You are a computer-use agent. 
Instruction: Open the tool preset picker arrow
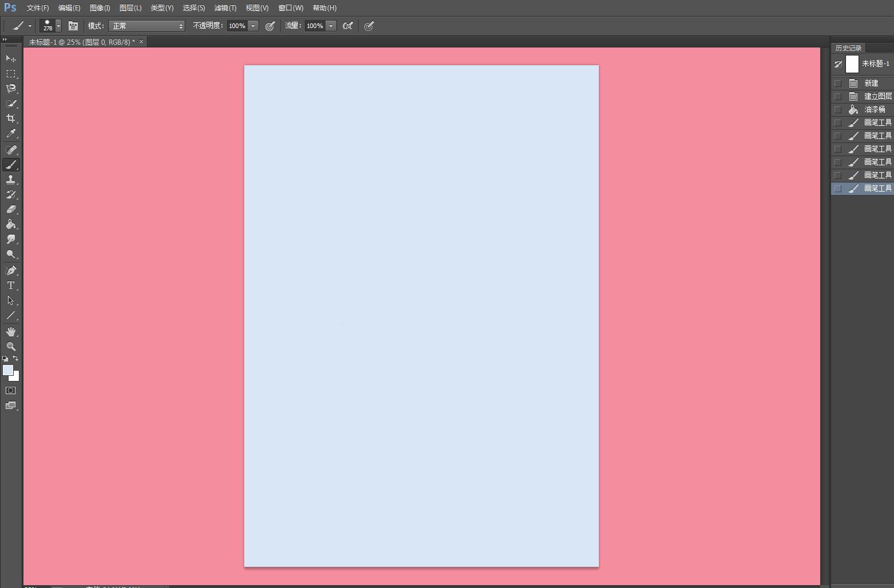pyautogui.click(x=30, y=26)
